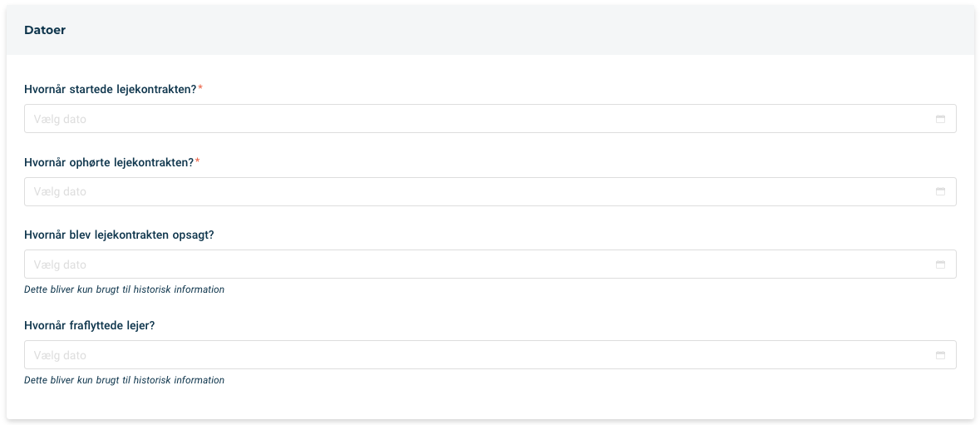Click helper text under the opsagt date field

pos(125,289)
